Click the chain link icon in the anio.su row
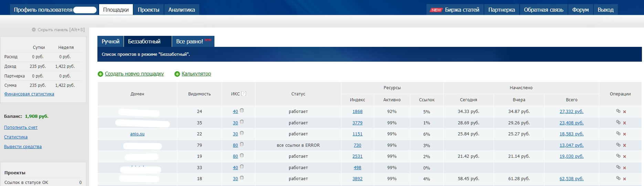The height and width of the screenshot is (186, 644). (618, 133)
